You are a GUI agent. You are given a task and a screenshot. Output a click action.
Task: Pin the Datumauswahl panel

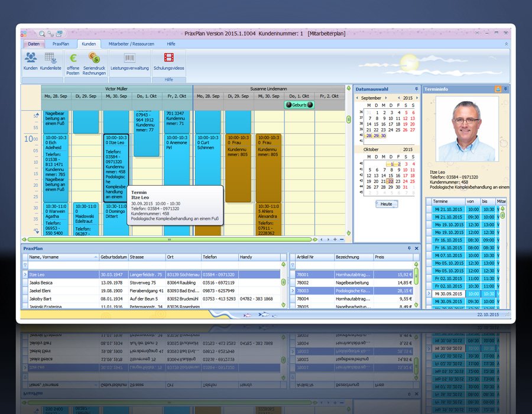[417, 89]
